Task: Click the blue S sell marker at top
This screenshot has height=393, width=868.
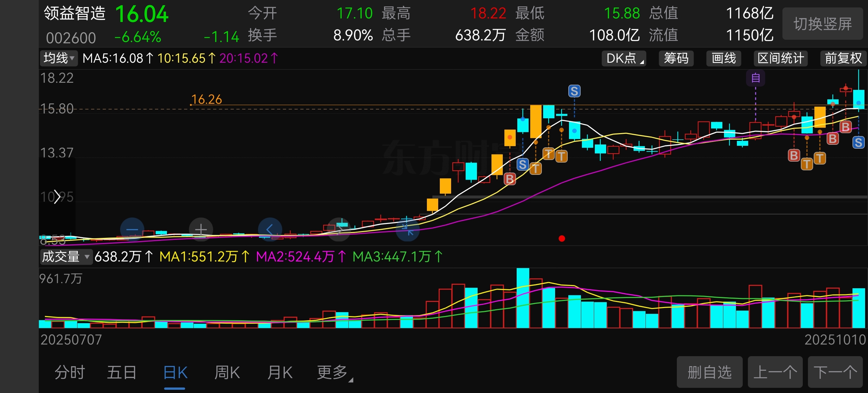Action: [x=574, y=91]
